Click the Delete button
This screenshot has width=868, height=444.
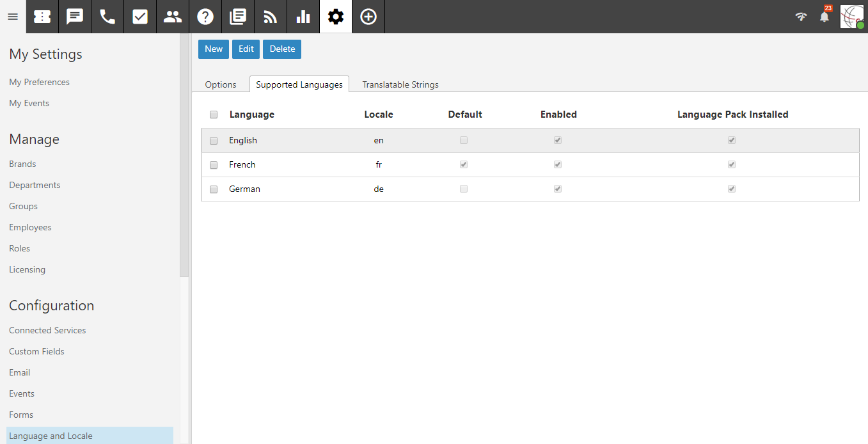click(x=282, y=49)
